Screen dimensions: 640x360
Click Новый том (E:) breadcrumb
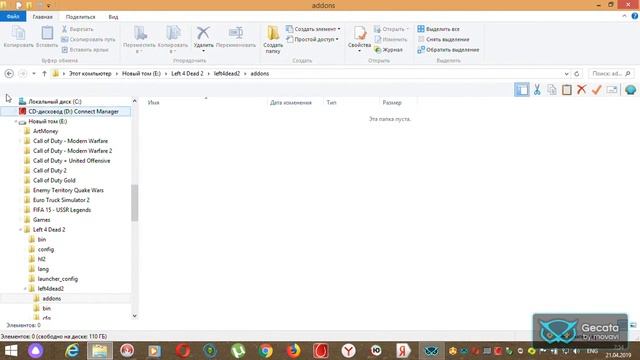[x=141, y=73]
